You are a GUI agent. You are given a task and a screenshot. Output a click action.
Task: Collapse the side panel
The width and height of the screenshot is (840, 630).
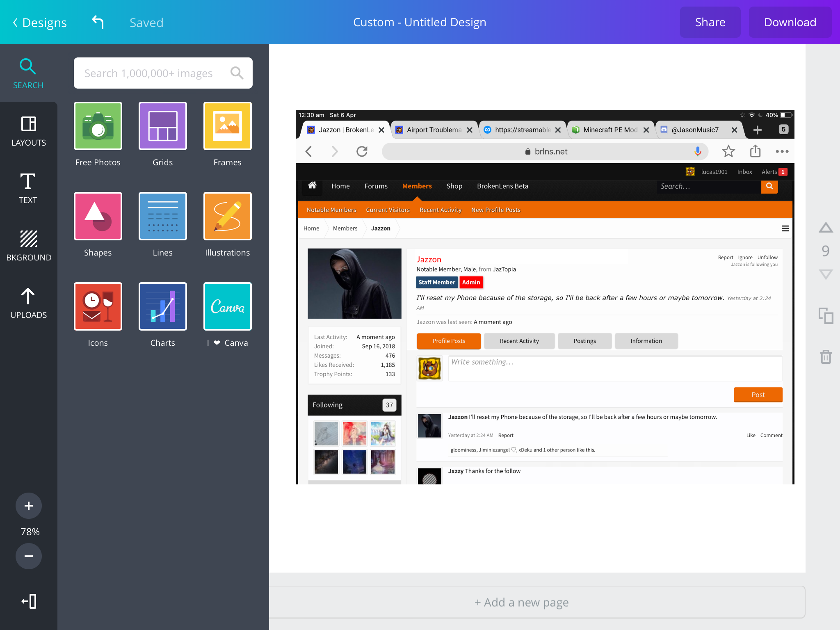(29, 601)
